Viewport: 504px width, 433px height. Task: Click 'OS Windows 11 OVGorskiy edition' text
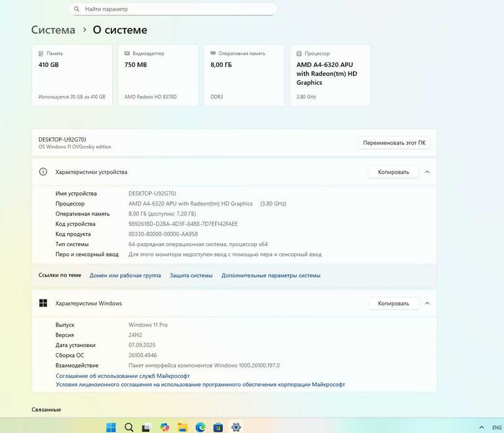(74, 147)
